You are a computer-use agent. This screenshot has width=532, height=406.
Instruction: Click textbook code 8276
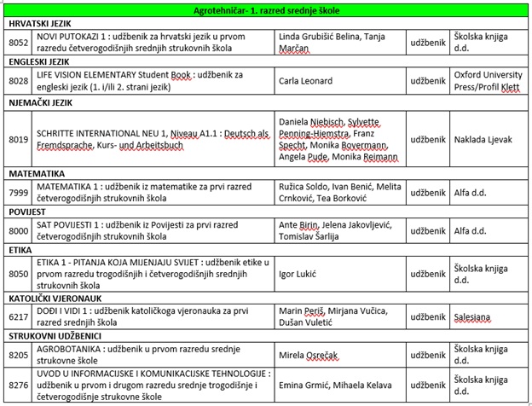[x=18, y=386]
